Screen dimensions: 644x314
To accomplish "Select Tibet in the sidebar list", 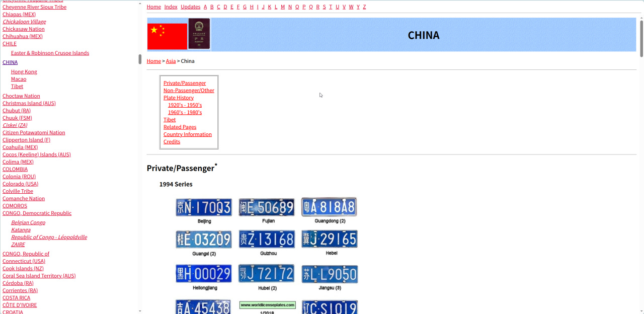I will tap(17, 86).
